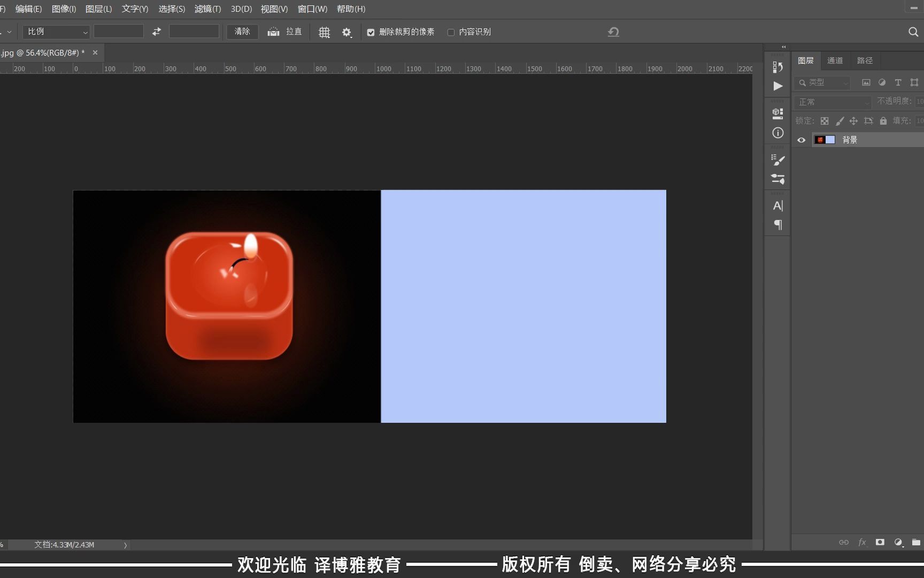924x578 pixels.
Task: Switch to the 路径 tab
Action: 865,60
